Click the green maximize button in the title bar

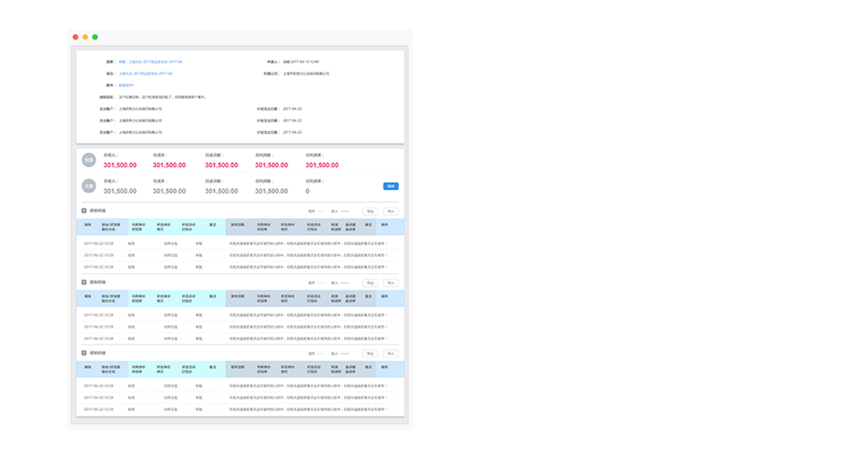(95, 37)
